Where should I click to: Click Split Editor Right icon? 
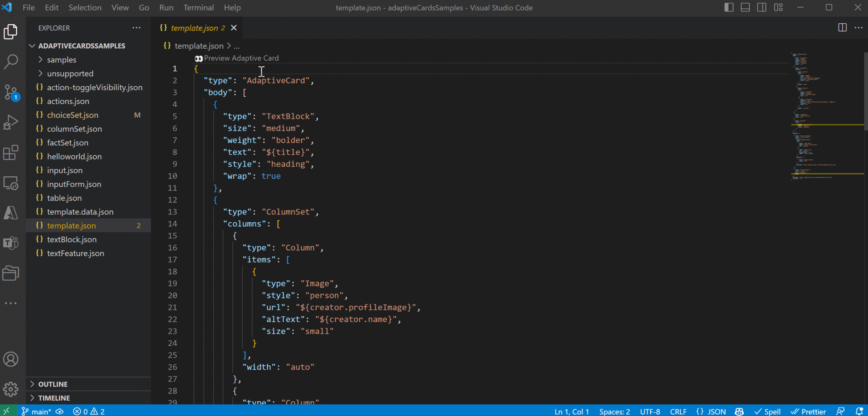tap(842, 28)
